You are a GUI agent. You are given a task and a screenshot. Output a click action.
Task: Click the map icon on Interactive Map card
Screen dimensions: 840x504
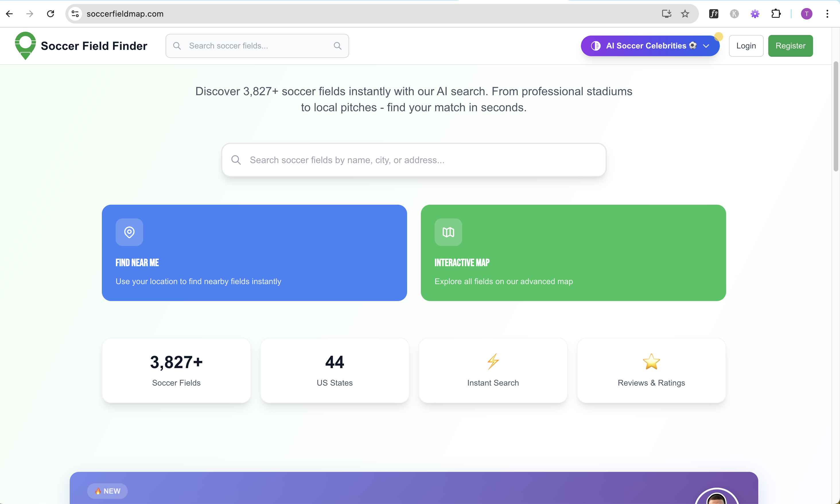448,232
